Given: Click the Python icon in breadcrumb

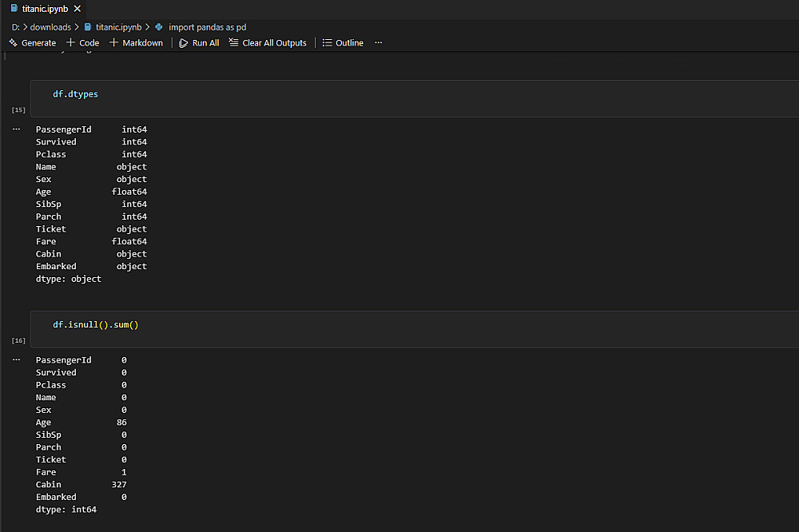Looking at the screenshot, I should coord(160,27).
